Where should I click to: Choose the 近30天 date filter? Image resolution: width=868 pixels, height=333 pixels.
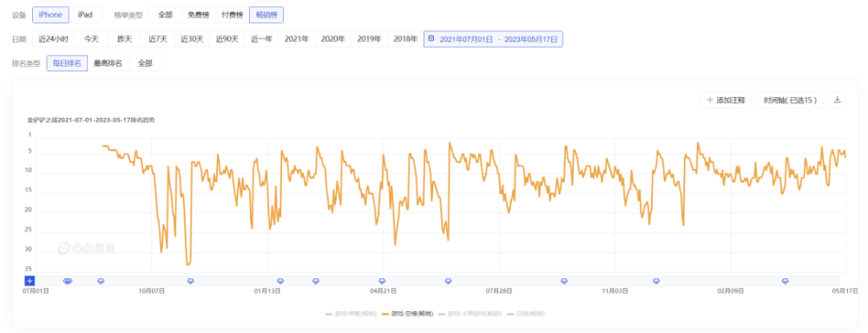click(x=192, y=39)
